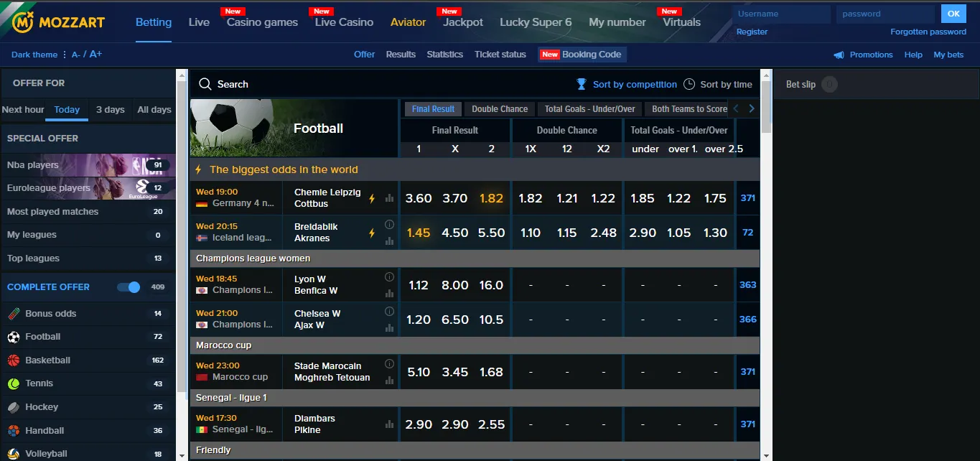The width and height of the screenshot is (980, 461).
Task: Click the Username input field
Action: 781,13
